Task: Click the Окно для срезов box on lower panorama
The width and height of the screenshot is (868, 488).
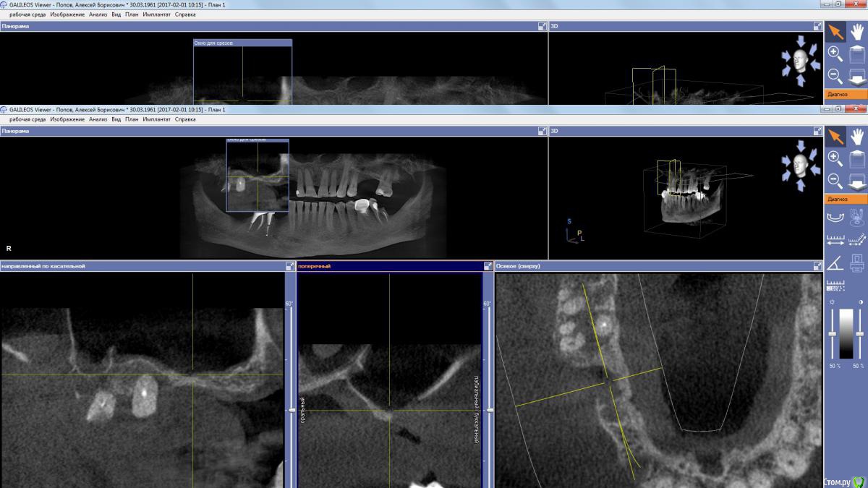Action: click(257, 175)
